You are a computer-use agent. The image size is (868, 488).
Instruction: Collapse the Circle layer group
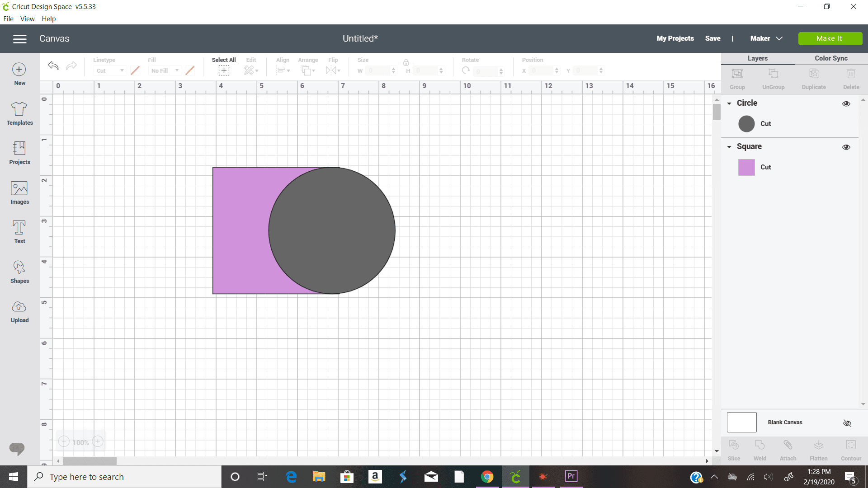(729, 103)
